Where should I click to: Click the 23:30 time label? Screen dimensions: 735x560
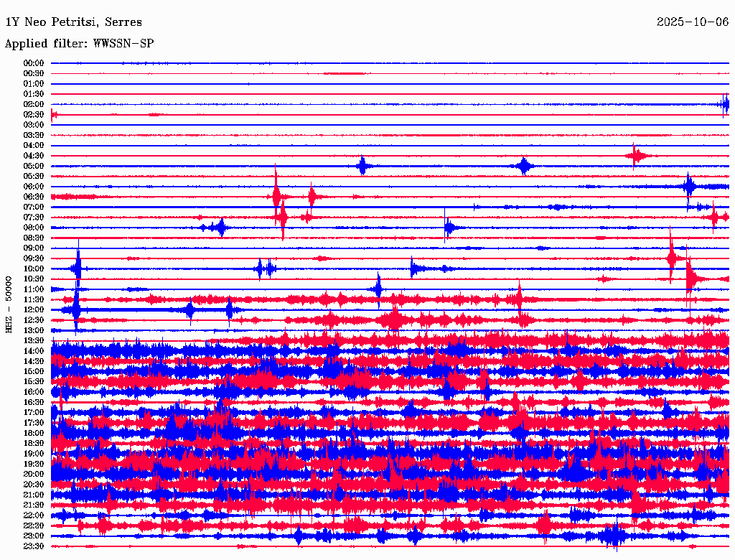pos(33,546)
